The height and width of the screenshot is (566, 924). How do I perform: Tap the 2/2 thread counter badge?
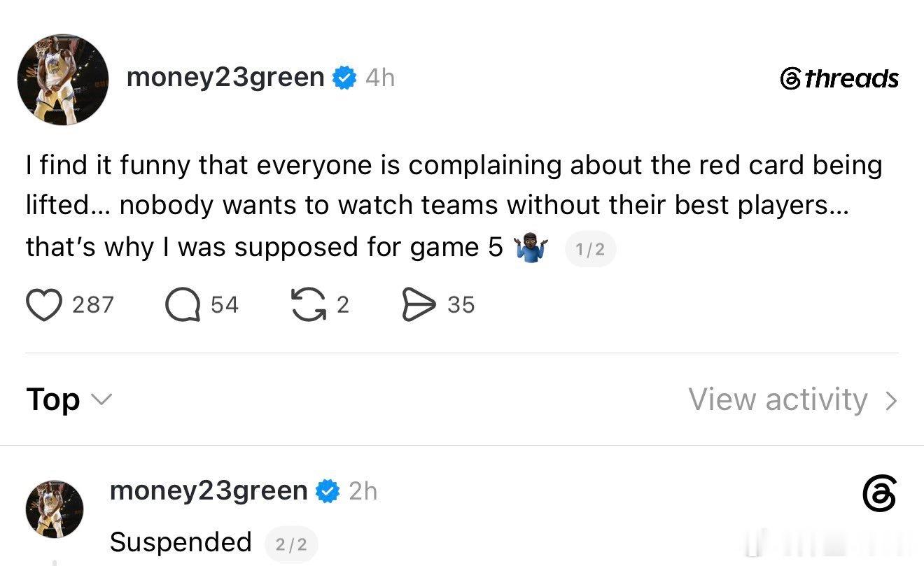tap(291, 544)
